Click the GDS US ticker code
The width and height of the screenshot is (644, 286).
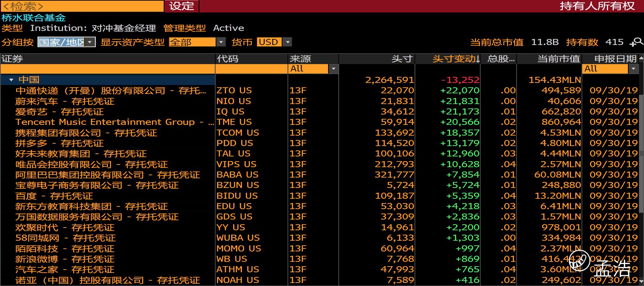click(234, 217)
